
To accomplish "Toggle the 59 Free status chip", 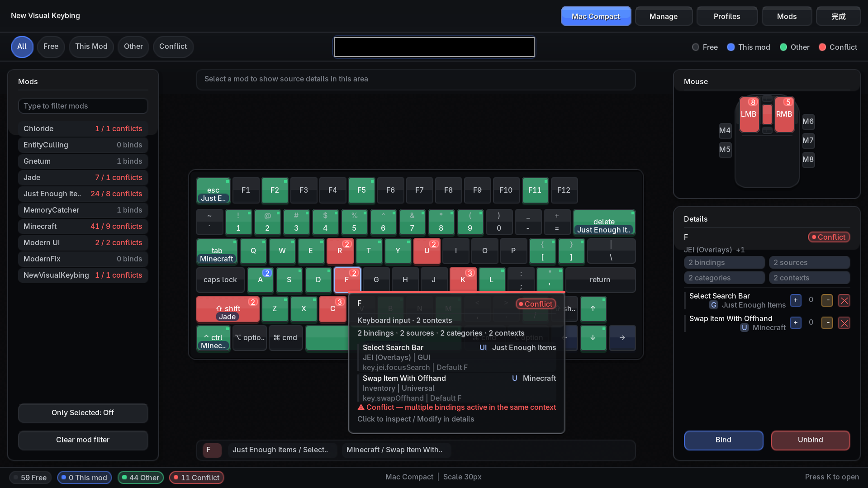I will 30,478.
